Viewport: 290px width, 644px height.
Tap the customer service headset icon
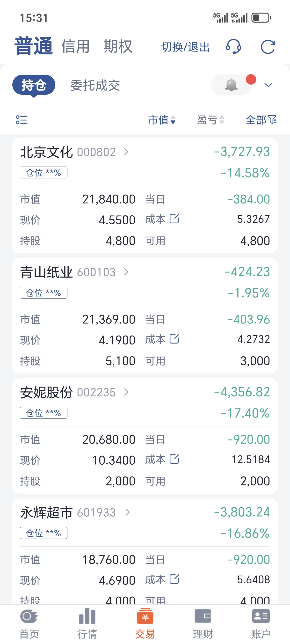pos(233,46)
